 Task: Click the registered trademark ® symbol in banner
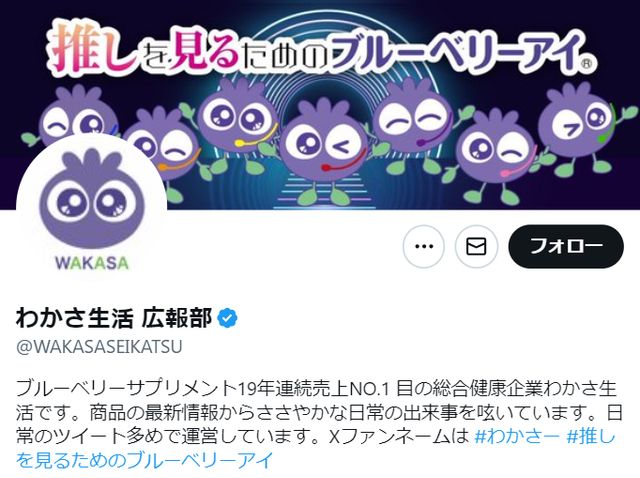coord(586,64)
